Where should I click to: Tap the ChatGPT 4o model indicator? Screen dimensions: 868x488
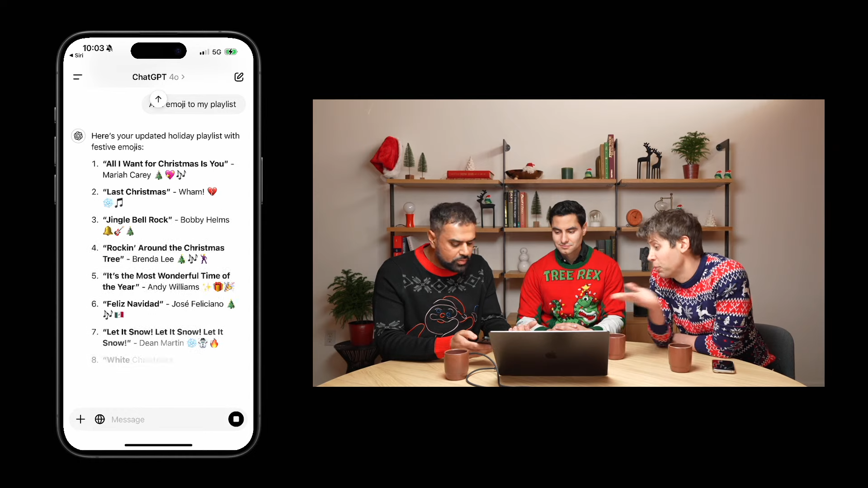point(159,76)
